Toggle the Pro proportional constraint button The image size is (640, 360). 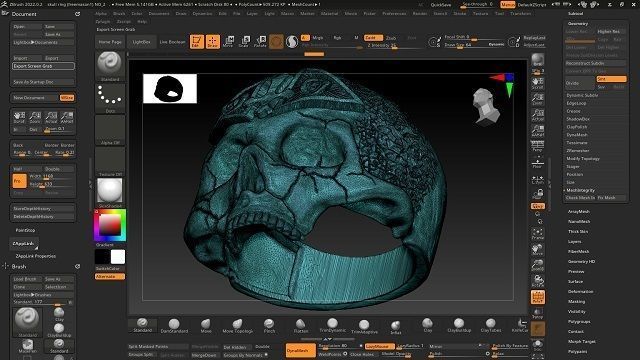coord(19,180)
